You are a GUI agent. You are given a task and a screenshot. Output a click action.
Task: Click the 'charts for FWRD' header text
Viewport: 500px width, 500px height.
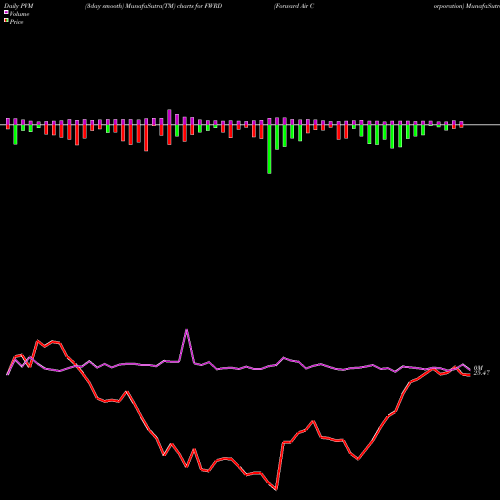coord(199,6)
